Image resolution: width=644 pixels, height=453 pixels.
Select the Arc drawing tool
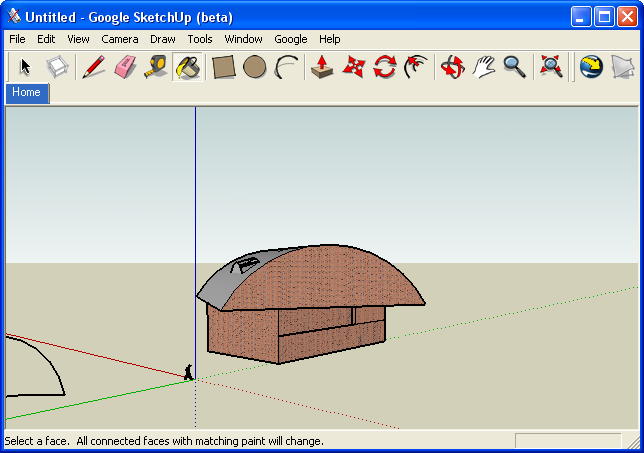[286, 67]
